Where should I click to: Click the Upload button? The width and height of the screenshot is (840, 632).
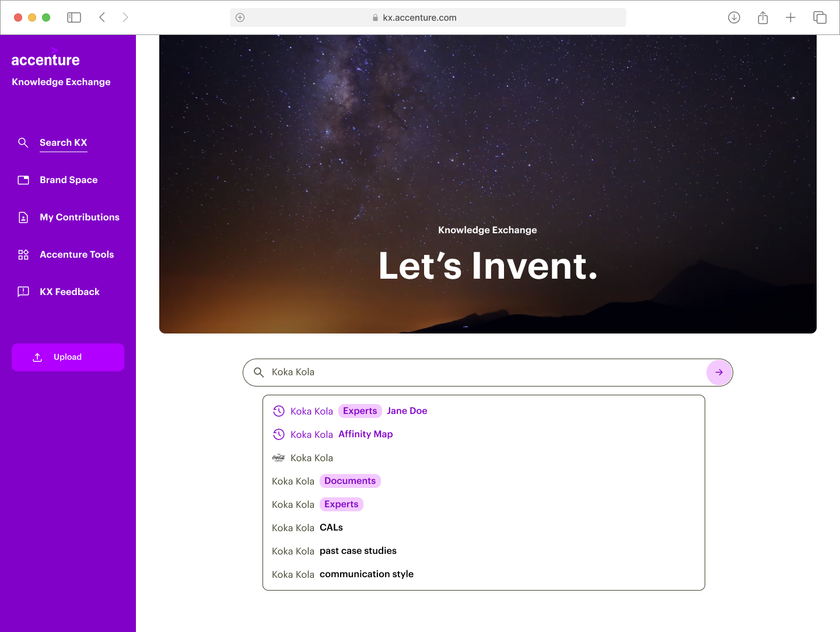[x=68, y=357]
